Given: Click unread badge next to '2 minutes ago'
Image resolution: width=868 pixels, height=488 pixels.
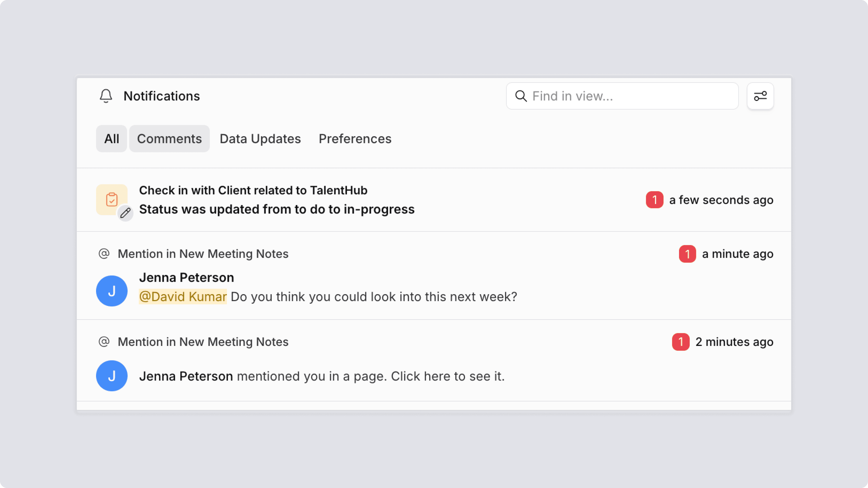Looking at the screenshot, I should point(681,342).
